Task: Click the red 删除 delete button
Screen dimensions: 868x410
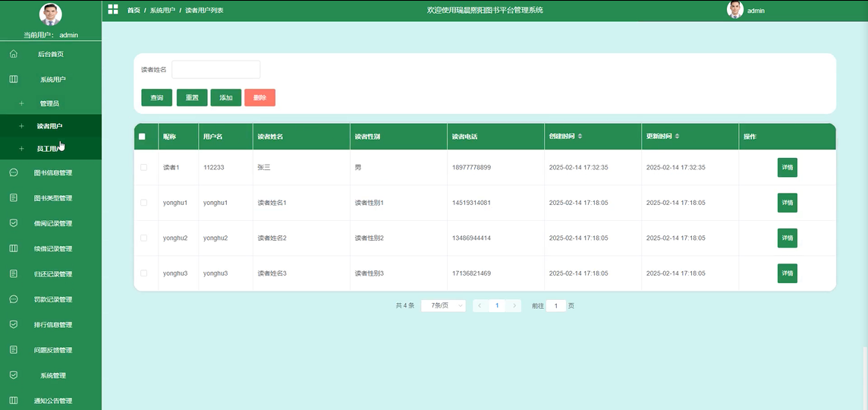Action: pos(259,97)
